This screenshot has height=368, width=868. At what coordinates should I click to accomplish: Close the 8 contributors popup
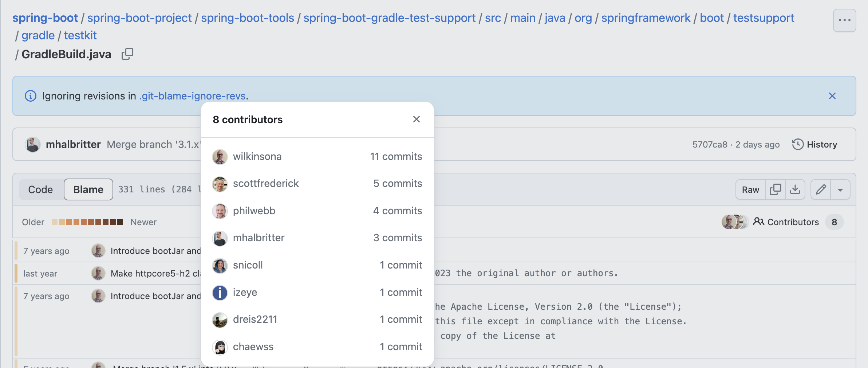coord(417,119)
